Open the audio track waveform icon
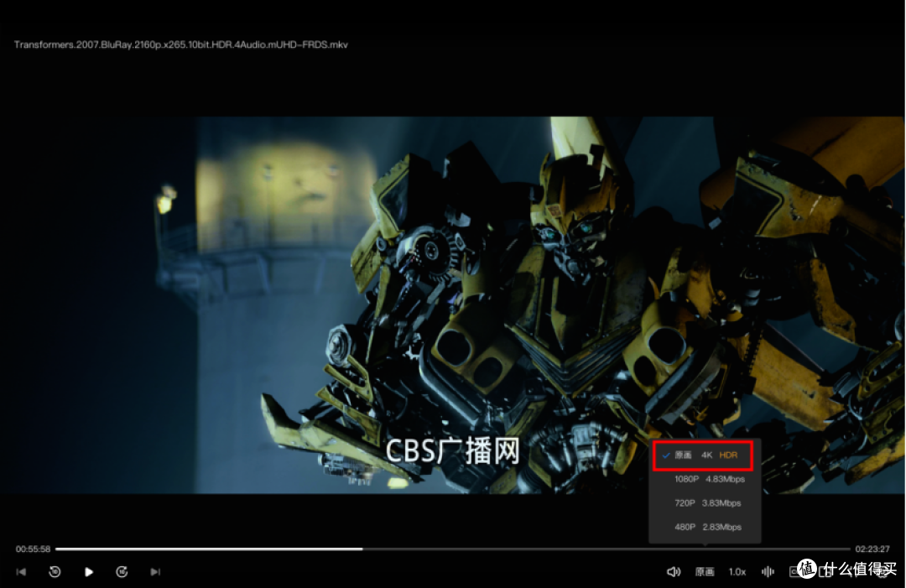This screenshot has width=906, height=588. (x=768, y=572)
